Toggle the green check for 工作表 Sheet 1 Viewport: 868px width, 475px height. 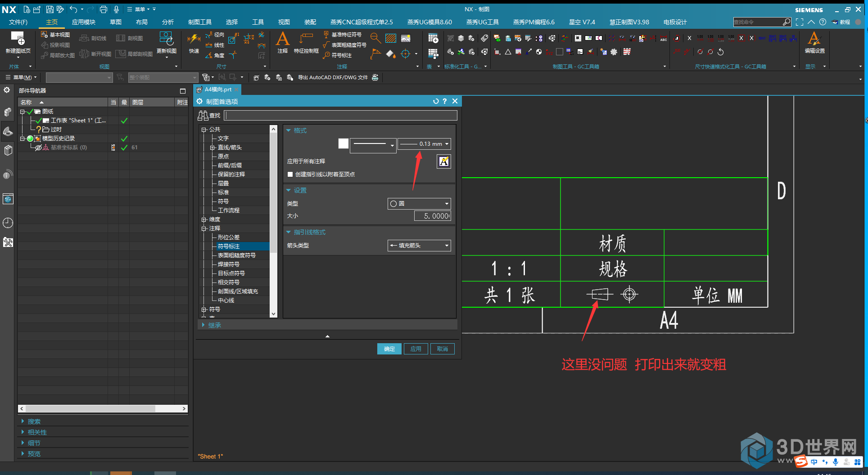point(124,121)
